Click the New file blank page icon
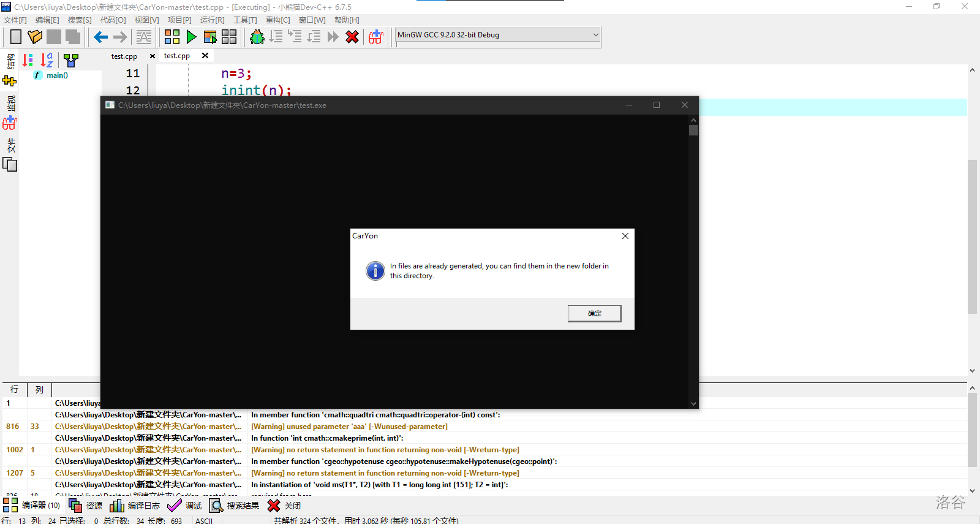The width and height of the screenshot is (980, 524). pos(16,37)
